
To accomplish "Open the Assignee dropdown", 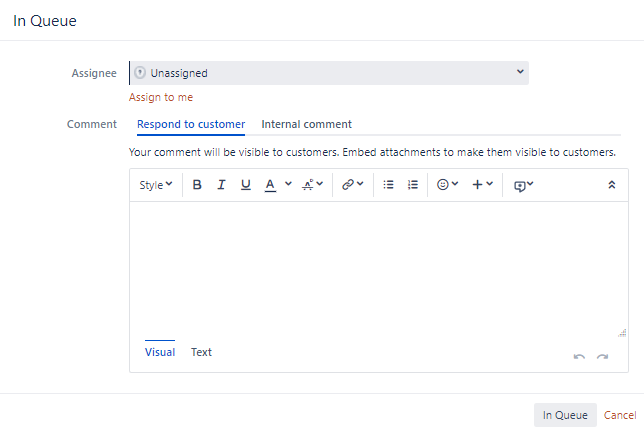I will (x=329, y=73).
